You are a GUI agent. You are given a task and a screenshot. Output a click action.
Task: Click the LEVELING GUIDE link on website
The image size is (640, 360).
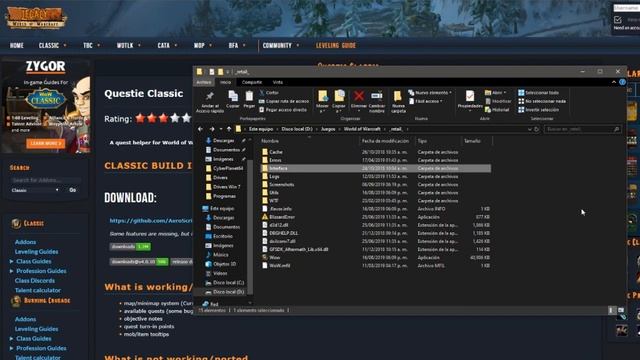(x=336, y=45)
